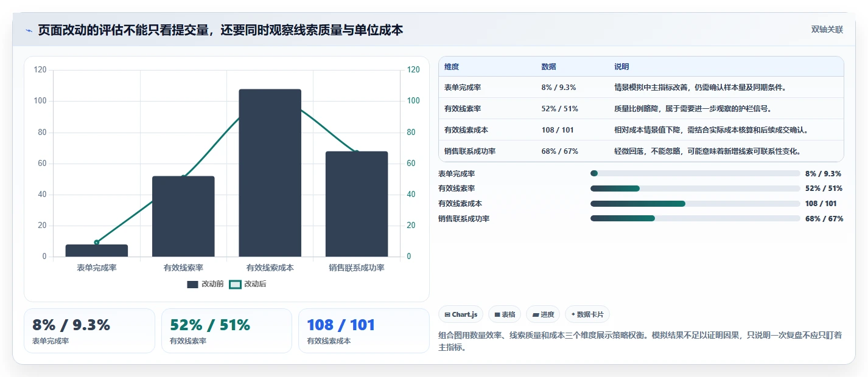
Task: Click the 改动后 green-outlined legend box
Action: pos(235,284)
